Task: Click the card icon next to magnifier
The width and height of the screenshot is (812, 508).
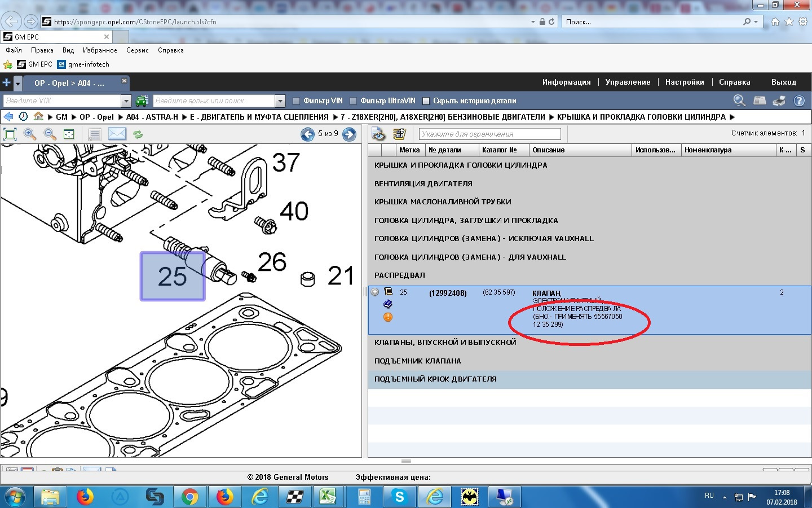Action: 760,100
